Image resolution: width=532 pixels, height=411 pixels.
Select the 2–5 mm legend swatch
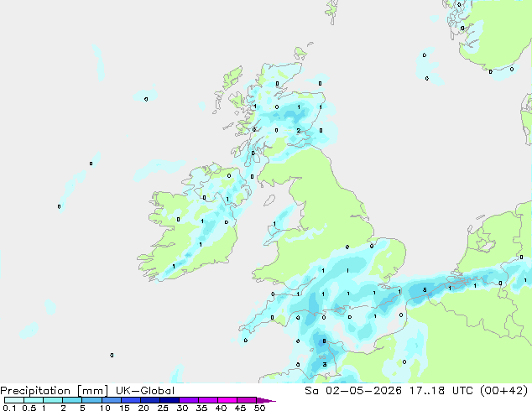coord(72,400)
